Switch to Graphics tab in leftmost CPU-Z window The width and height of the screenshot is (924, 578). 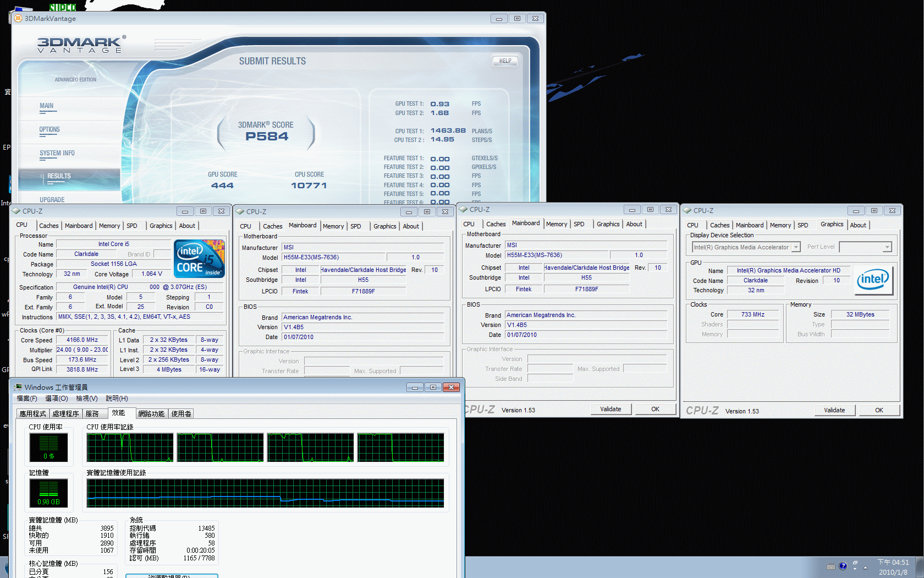coord(161,226)
